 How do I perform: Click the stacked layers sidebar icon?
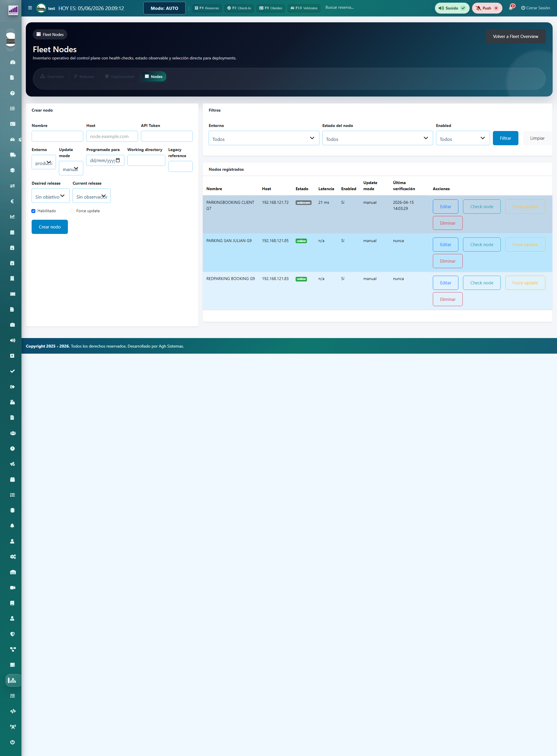pos(12,170)
